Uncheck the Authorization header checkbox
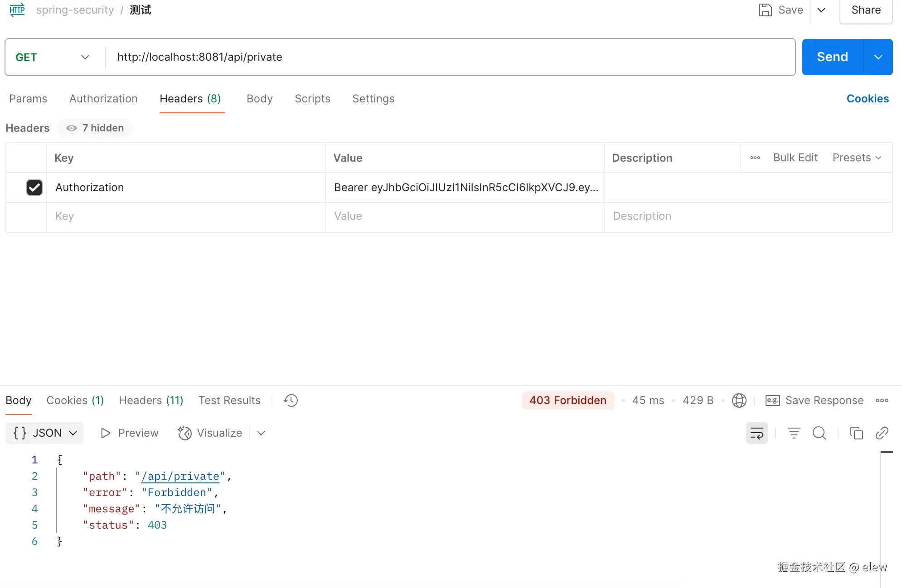902x588 pixels. tap(34, 188)
